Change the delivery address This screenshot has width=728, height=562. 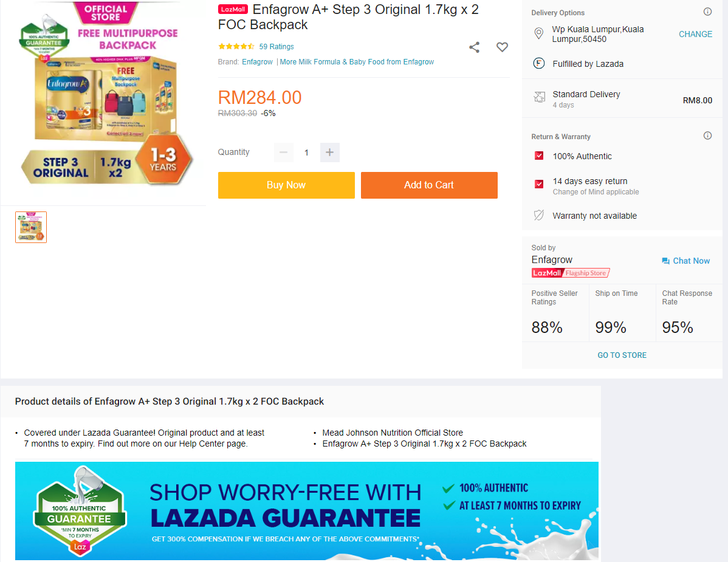coord(695,35)
